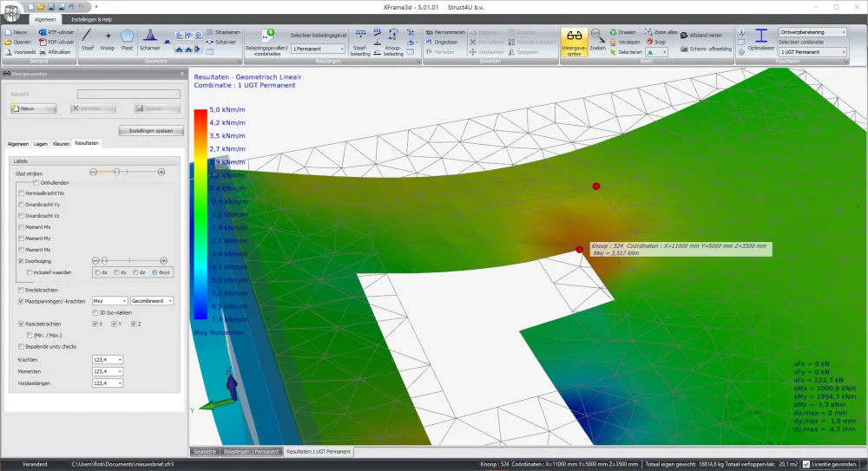This screenshot has width=868, height=471.
Task: Click RTF-uitvoer export
Action: tap(56, 32)
